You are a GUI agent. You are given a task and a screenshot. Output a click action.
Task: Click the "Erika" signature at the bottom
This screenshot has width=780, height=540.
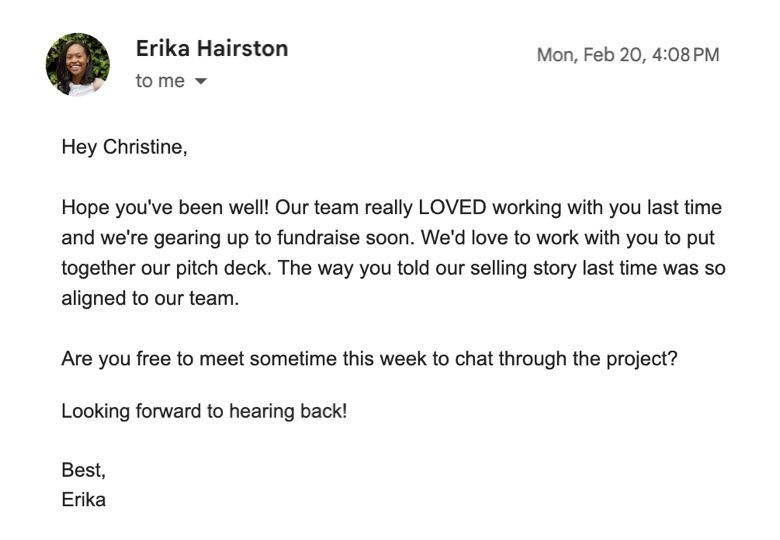click(83, 499)
